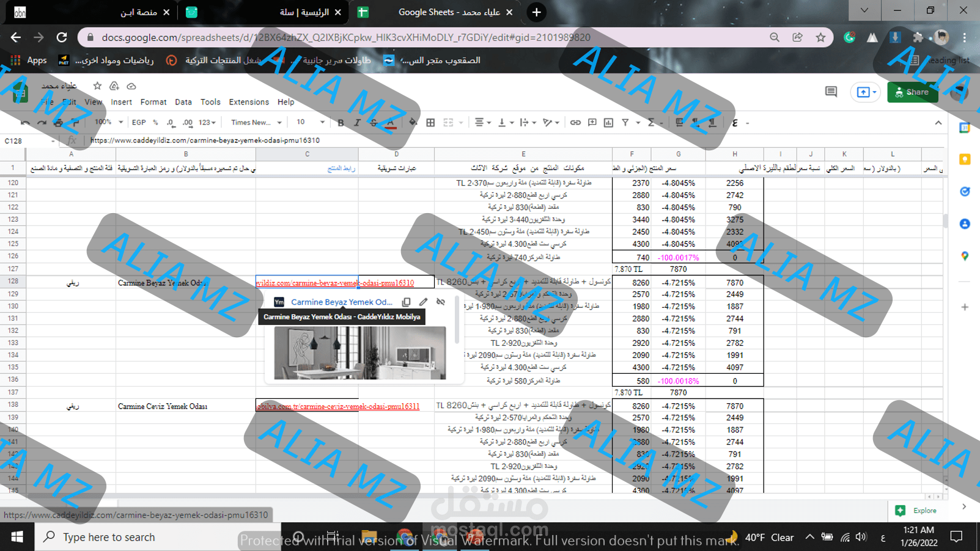Click the move-to-folder icon beside title
980x551 pixels.
click(x=114, y=86)
